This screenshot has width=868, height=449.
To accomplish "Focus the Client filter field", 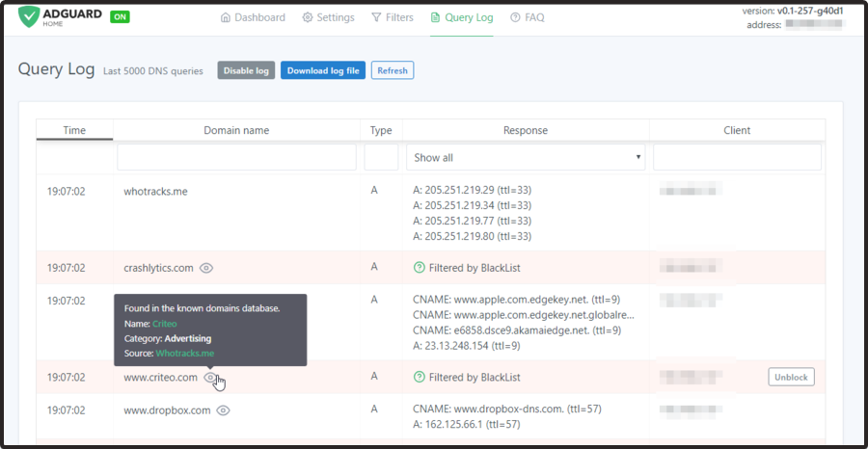I will tap(737, 158).
